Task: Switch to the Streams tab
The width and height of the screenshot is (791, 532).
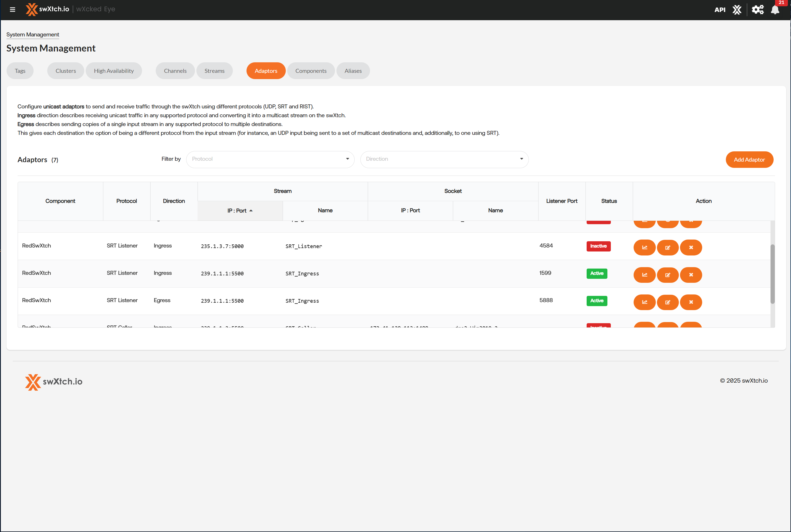Action: coord(215,71)
